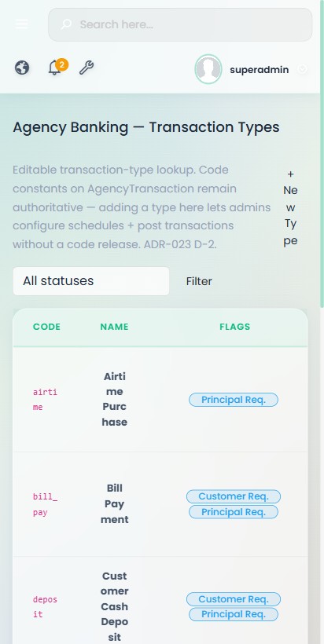Click the CODE column header
The height and width of the screenshot is (644, 324).
[47, 327]
